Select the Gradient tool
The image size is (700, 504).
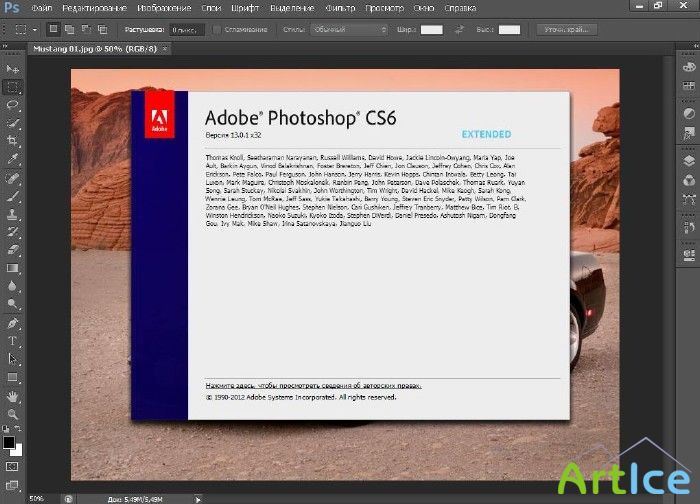click(12, 268)
